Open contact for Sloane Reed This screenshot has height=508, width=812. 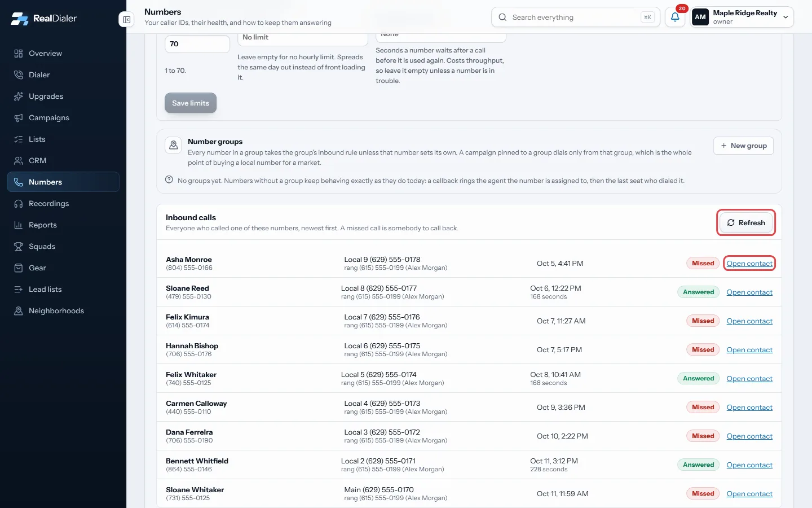pyautogui.click(x=749, y=292)
